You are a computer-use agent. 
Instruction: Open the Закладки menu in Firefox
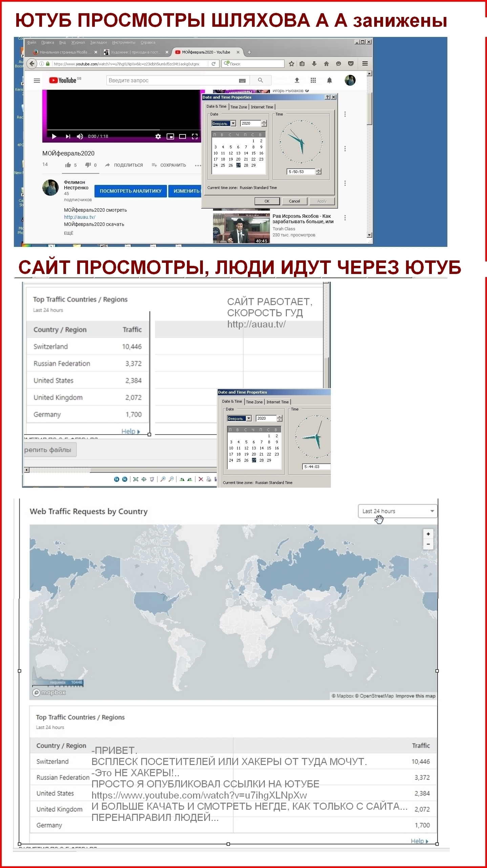(x=99, y=42)
